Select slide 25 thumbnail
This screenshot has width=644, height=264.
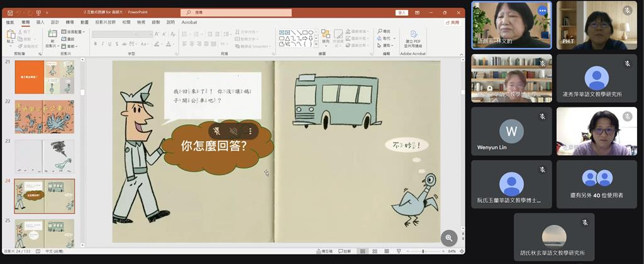(x=45, y=234)
